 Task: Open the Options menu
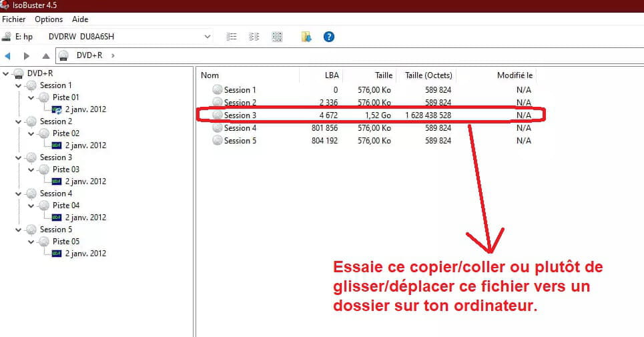coord(49,19)
